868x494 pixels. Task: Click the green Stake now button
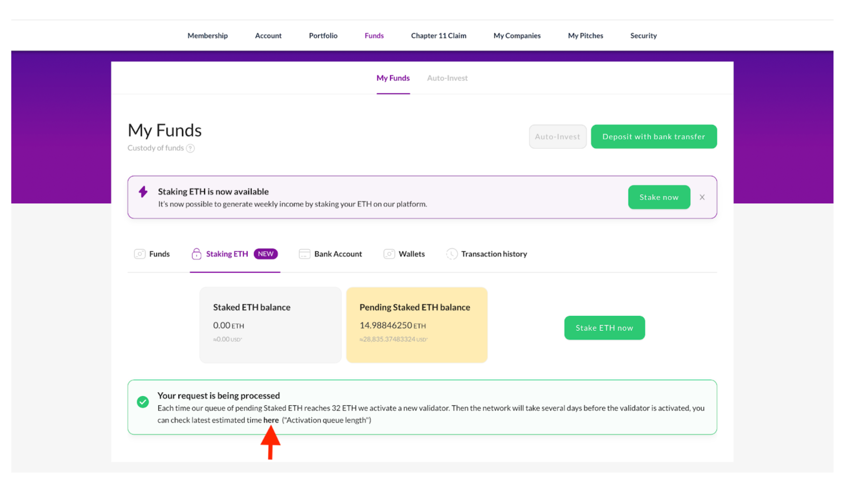click(x=658, y=197)
